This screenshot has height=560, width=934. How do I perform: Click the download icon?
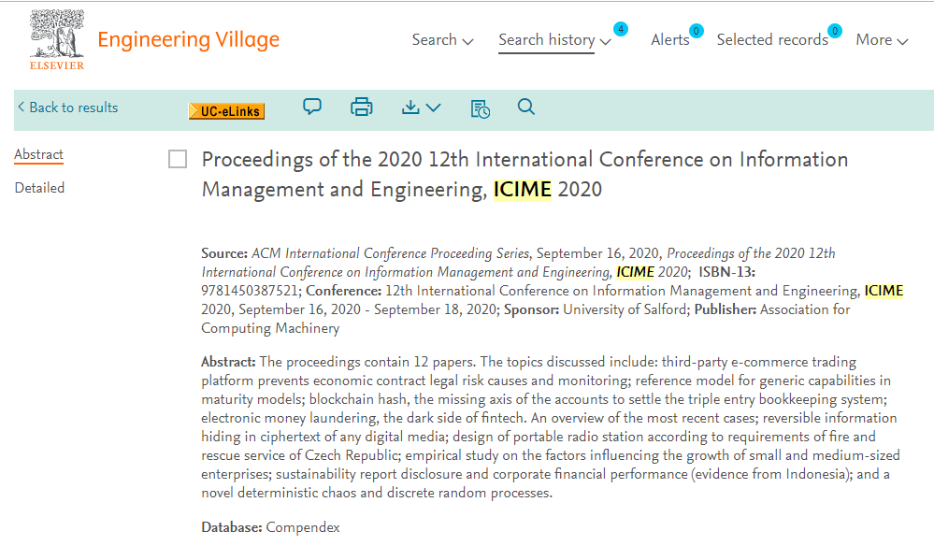click(410, 107)
